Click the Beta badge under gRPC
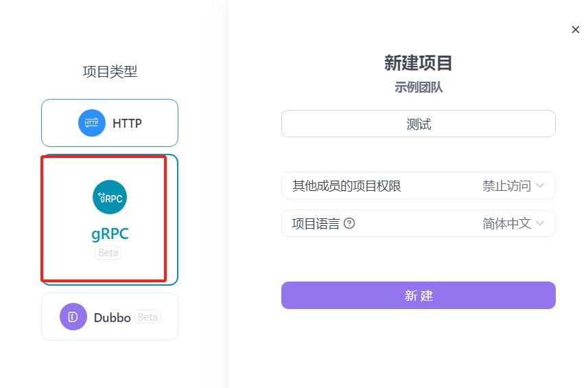588x388 pixels. pos(108,253)
